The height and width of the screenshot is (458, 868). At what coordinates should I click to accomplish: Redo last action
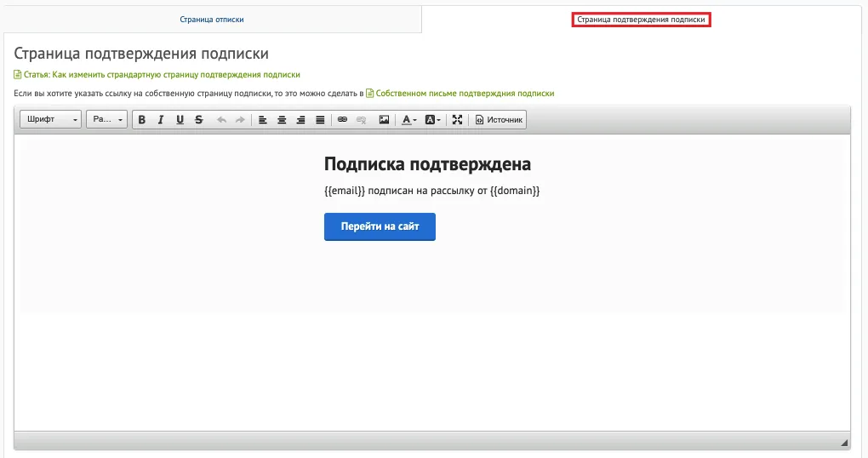click(240, 120)
